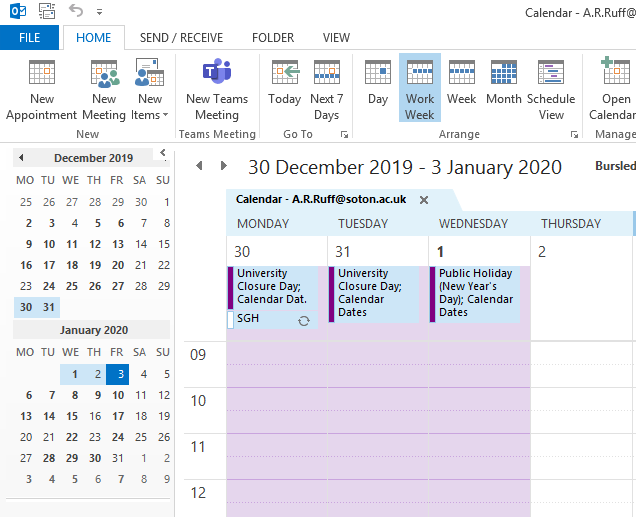Screen dimensions: 636x517
Task: Go to the previous week arrow
Action: (x=199, y=166)
